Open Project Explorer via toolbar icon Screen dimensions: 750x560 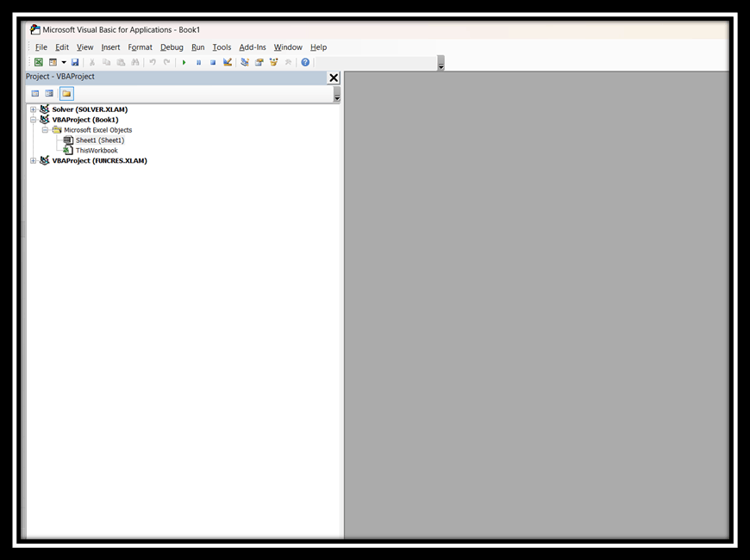pyautogui.click(x=245, y=62)
